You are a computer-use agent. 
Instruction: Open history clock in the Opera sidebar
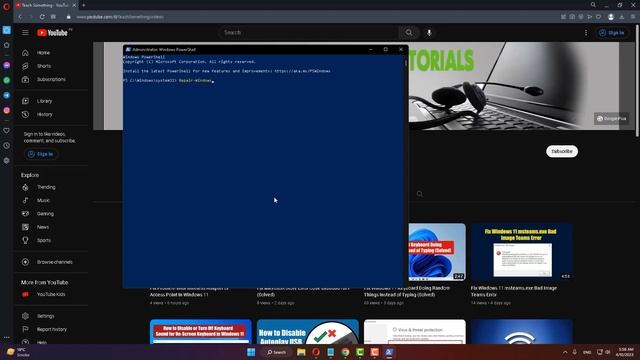[7, 146]
